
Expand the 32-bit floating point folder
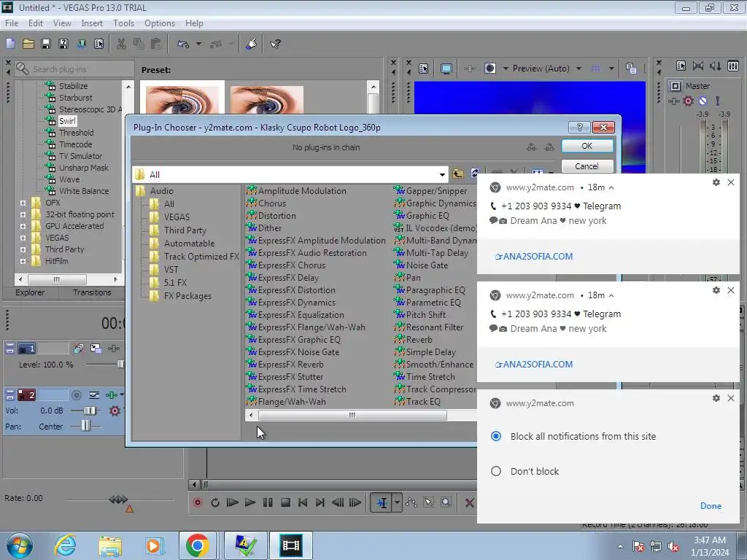(23, 214)
